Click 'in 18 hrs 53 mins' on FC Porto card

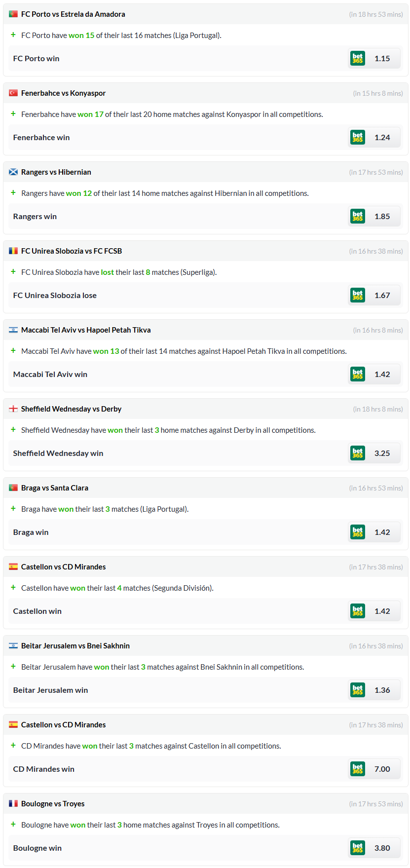point(376,14)
